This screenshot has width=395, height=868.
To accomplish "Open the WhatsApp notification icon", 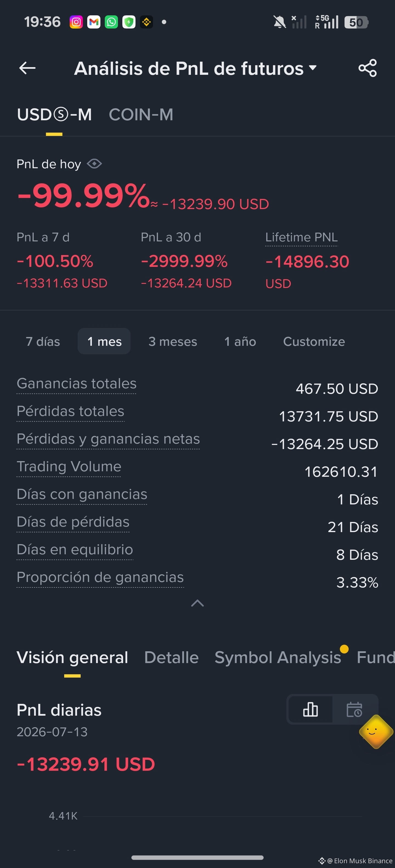I will pos(111,22).
